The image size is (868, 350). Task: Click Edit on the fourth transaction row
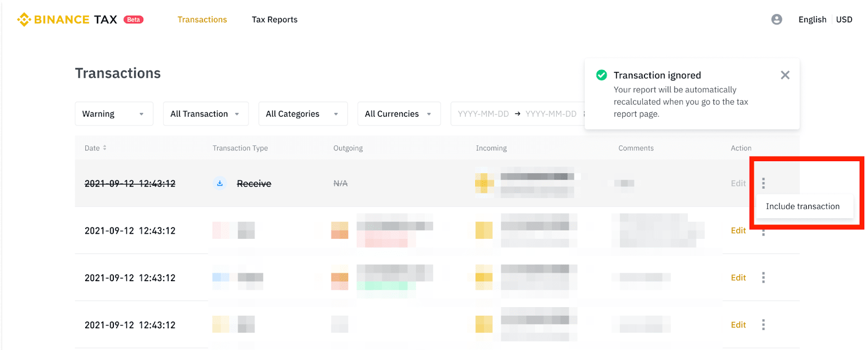(x=738, y=325)
